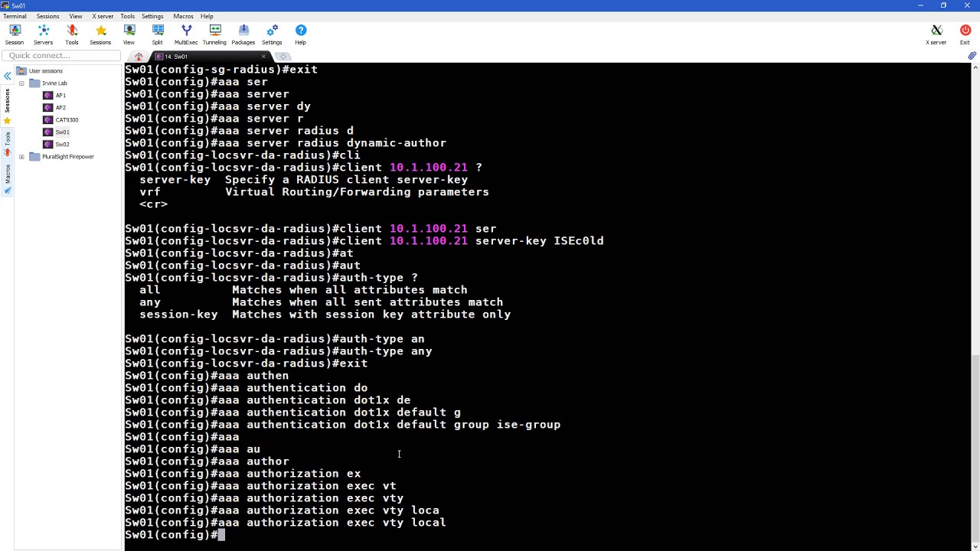Open the Sessions menu
980x551 pixels.
coord(47,16)
